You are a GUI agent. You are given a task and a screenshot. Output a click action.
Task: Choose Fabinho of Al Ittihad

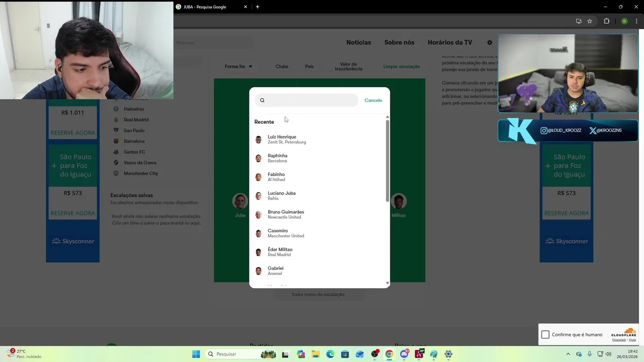(319, 177)
